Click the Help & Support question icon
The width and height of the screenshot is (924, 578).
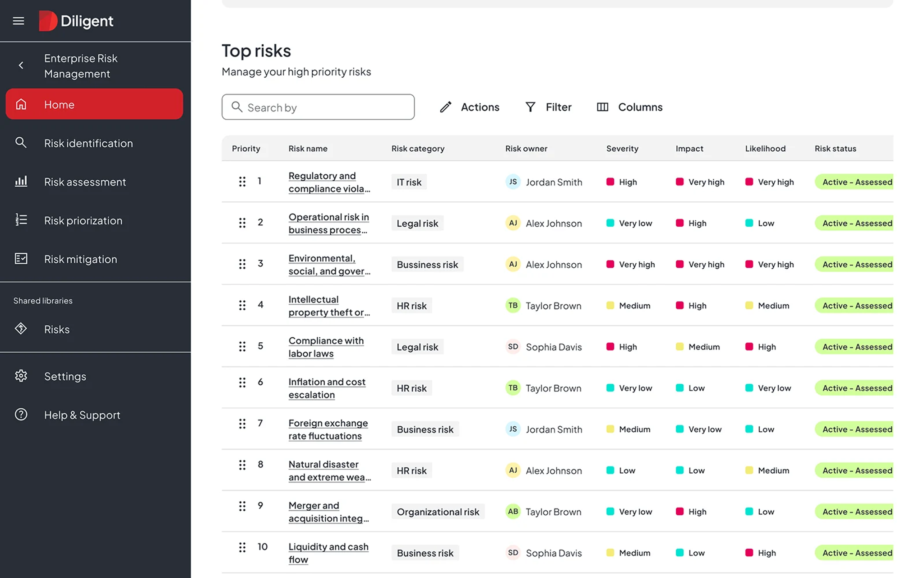tap(21, 415)
